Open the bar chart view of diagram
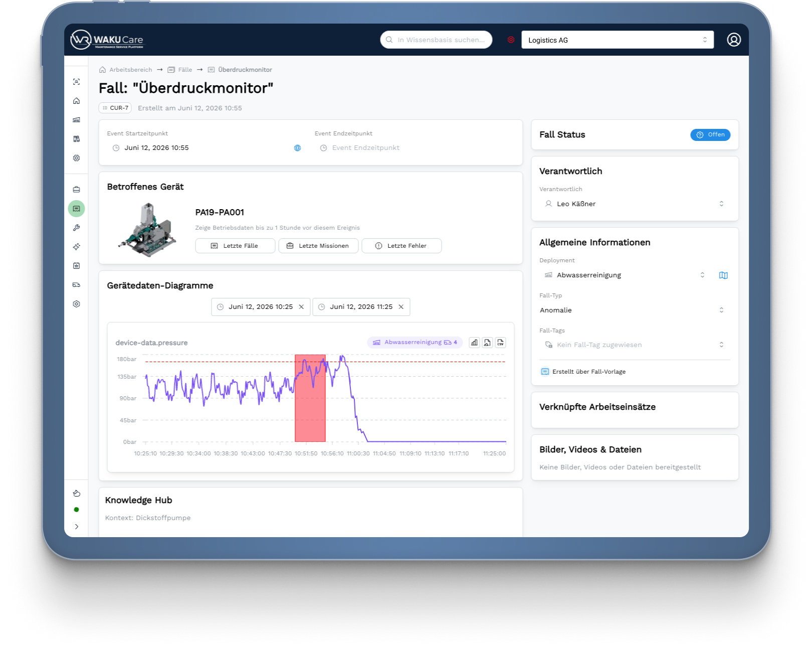 tap(474, 343)
